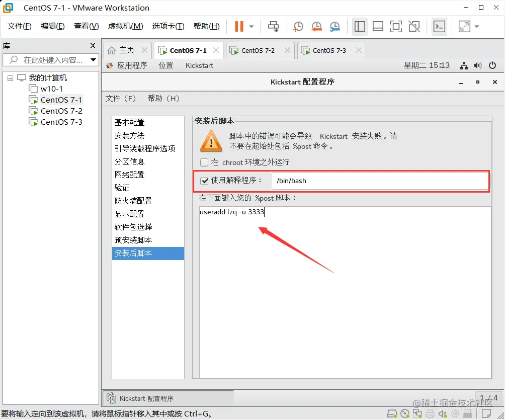Click inside the %post script text area

point(345,292)
